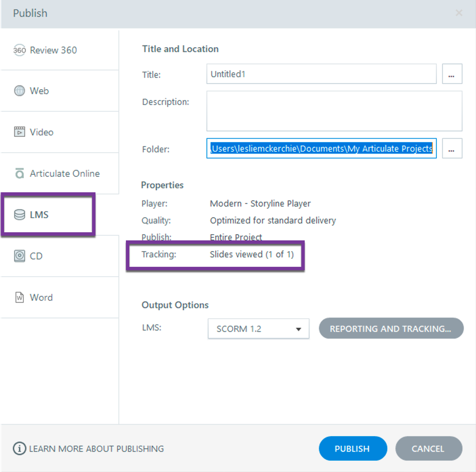This screenshot has height=472, width=476.
Task: Click the Publish button
Action: point(352,449)
